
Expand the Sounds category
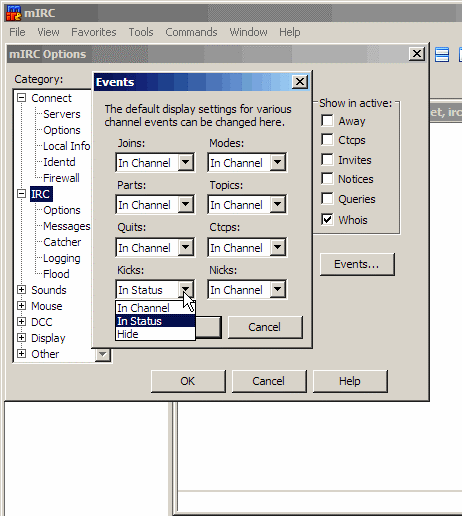pyautogui.click(x=22, y=290)
